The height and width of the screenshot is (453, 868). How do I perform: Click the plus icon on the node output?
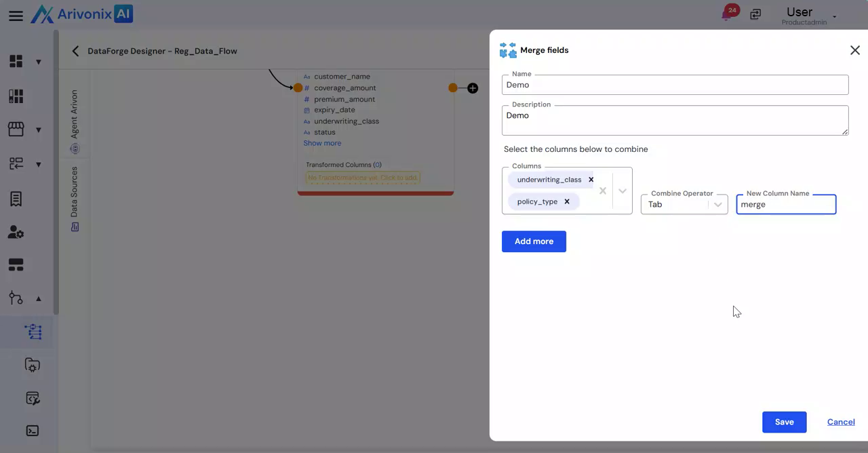coord(473,88)
